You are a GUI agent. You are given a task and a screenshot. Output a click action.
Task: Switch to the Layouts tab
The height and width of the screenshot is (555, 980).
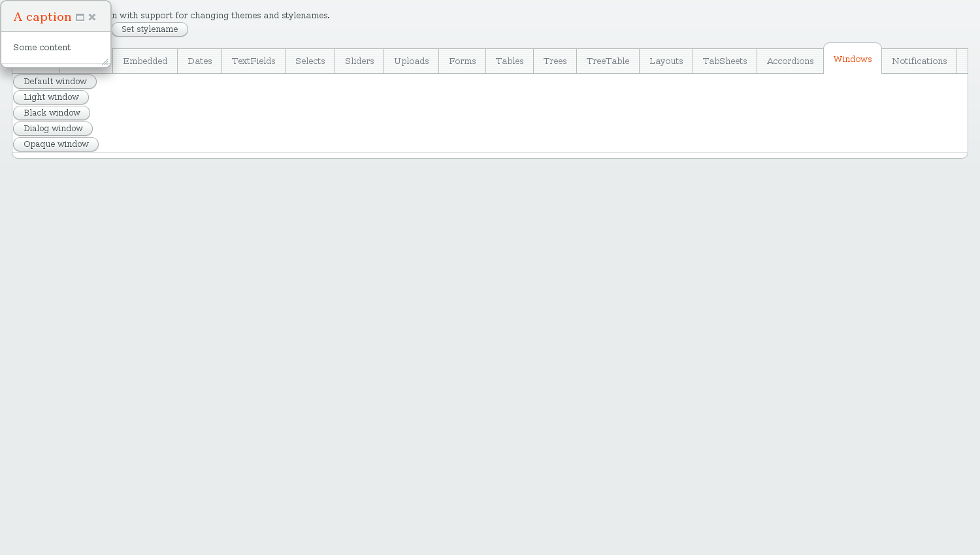click(666, 61)
